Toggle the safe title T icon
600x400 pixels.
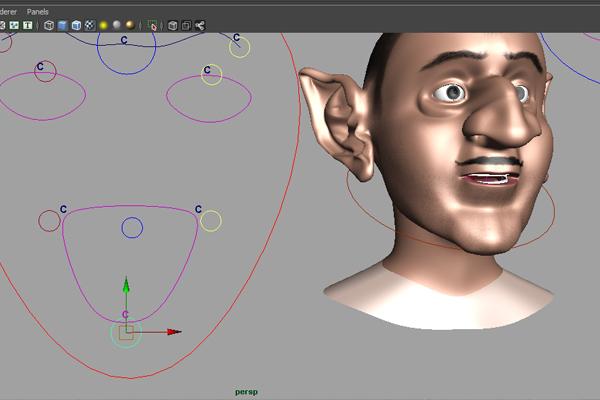pos(28,26)
